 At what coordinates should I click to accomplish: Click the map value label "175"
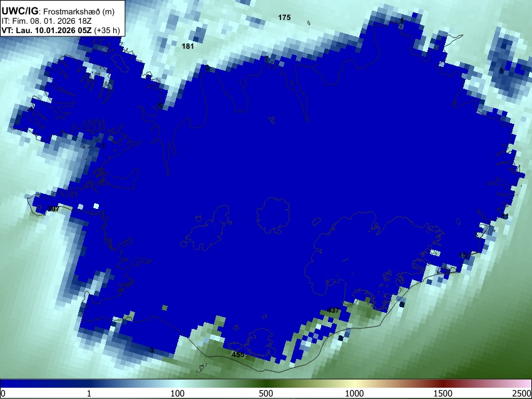coord(284,18)
